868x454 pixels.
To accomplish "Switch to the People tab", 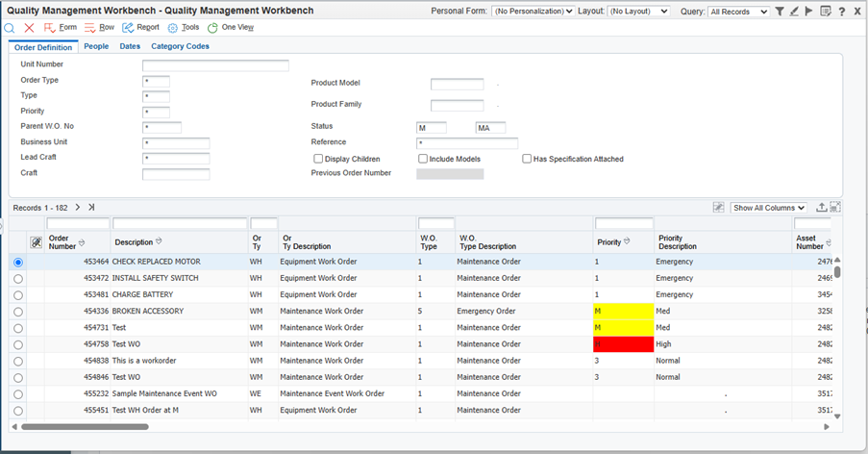I will [x=96, y=46].
